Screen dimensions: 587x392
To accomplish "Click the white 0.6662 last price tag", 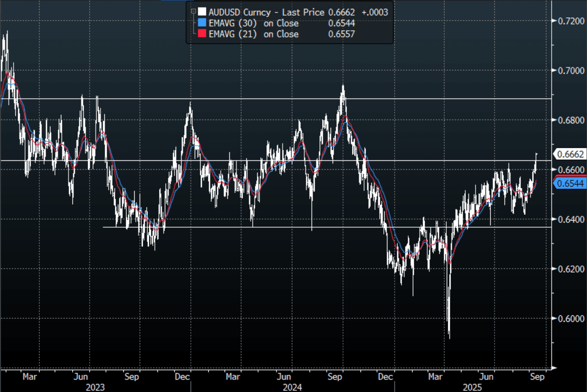I will coord(570,154).
